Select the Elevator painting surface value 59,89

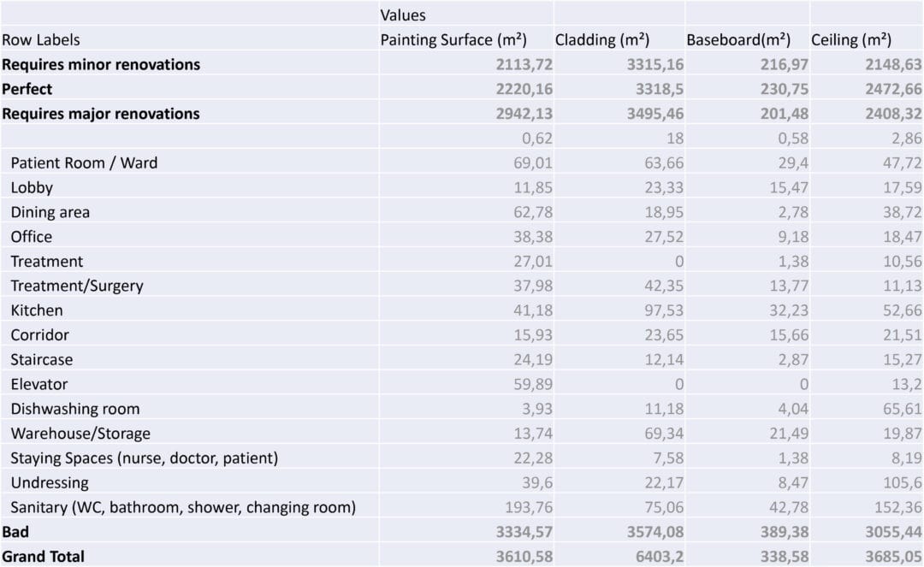(x=533, y=385)
